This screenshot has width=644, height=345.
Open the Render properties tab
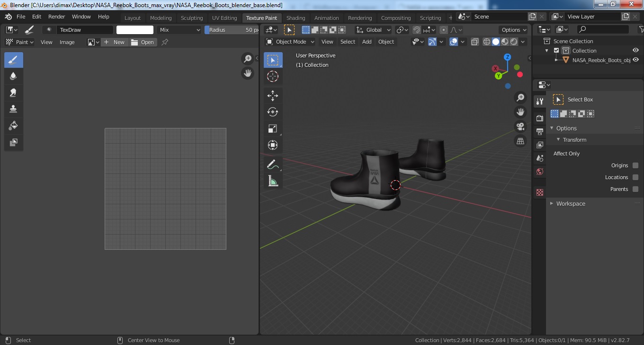click(x=539, y=118)
